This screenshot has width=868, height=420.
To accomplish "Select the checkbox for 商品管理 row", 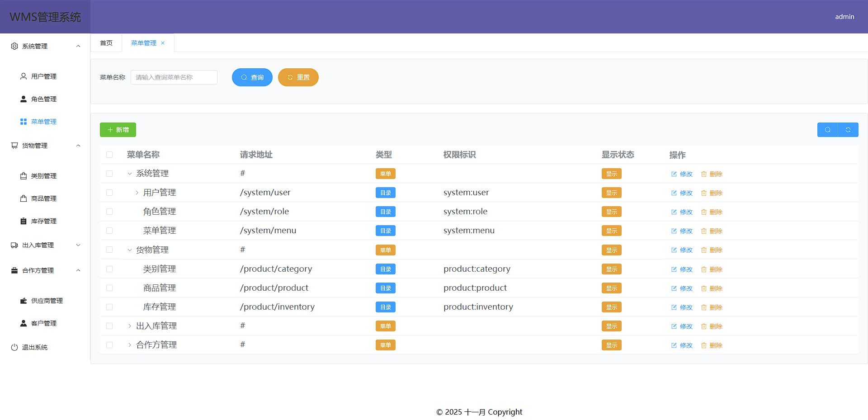I will click(109, 288).
